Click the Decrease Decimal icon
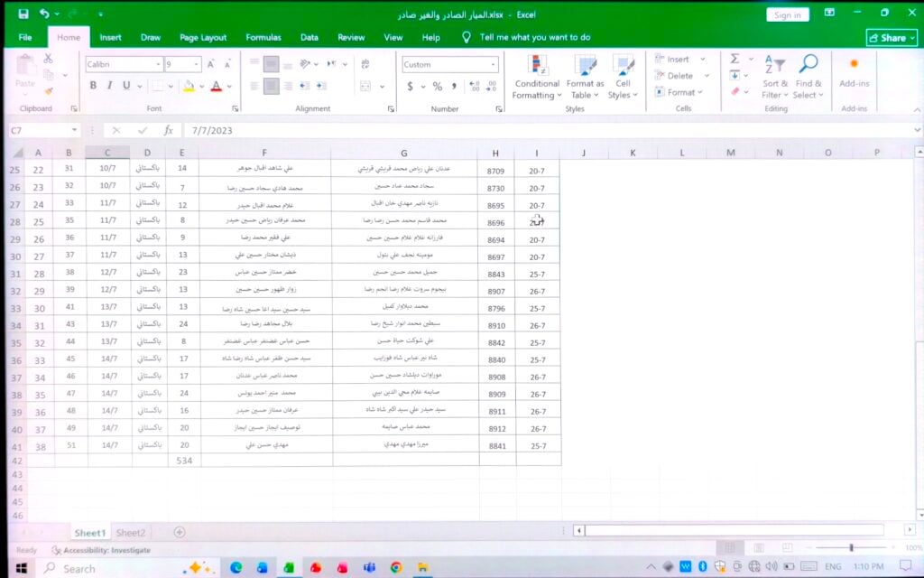The image size is (924, 578). pos(492,87)
